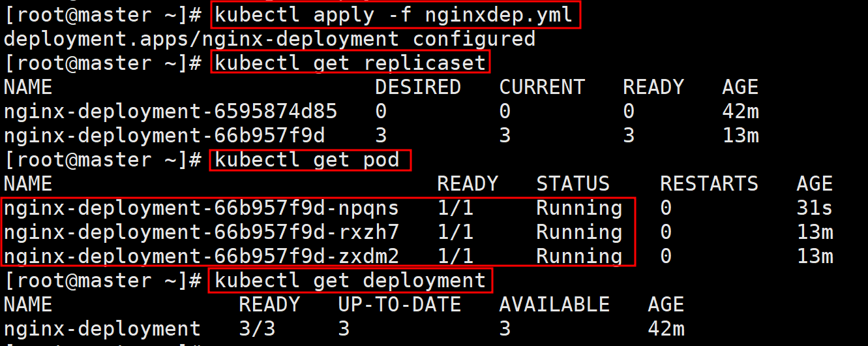Screen dimensions: 868x346
Task: Click the 'kubectl apply -f nginxdep.yml' command text
Action: 395,14
